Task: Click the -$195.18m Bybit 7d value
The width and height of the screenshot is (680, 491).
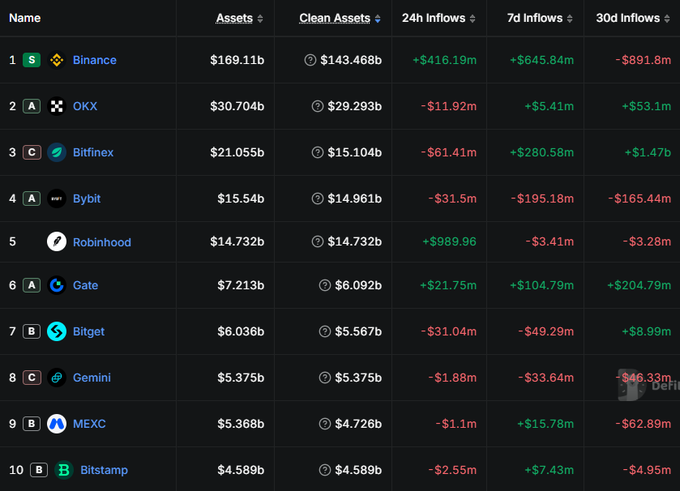Action: 542,199
